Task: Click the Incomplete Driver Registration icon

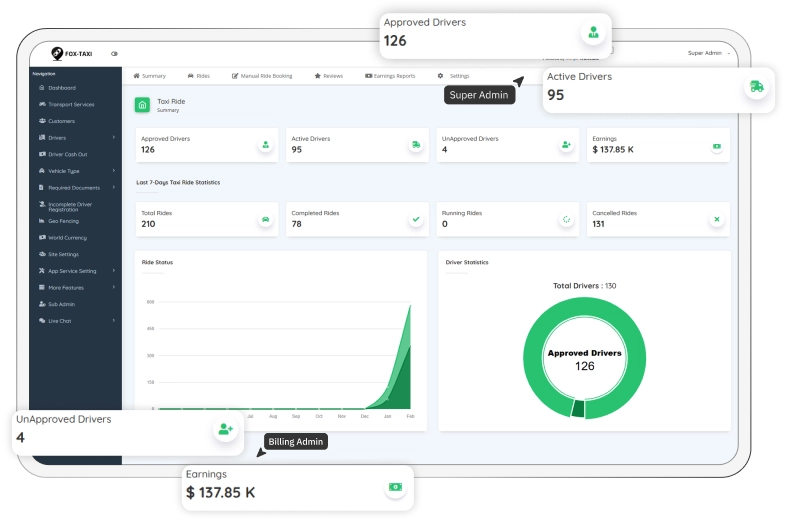Action: (x=42, y=204)
